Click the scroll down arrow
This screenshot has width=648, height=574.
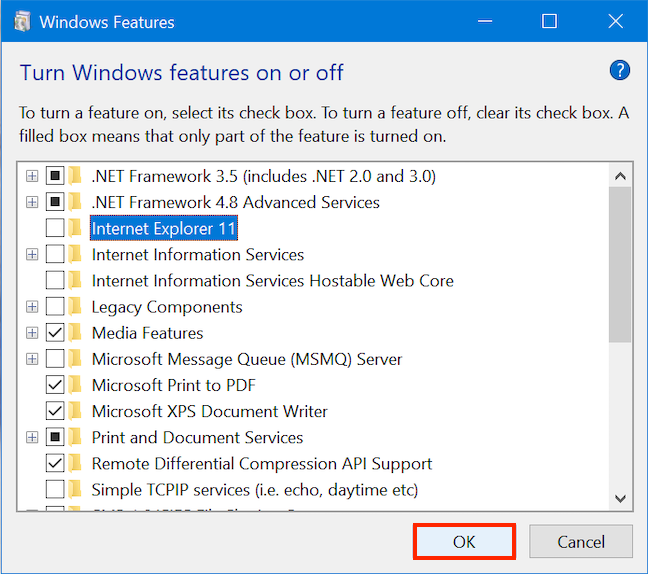[x=620, y=498]
